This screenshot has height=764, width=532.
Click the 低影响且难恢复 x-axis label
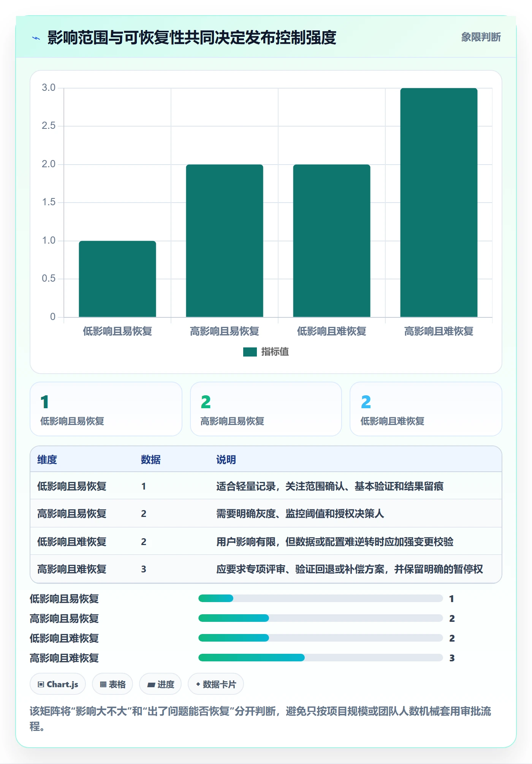tap(332, 331)
